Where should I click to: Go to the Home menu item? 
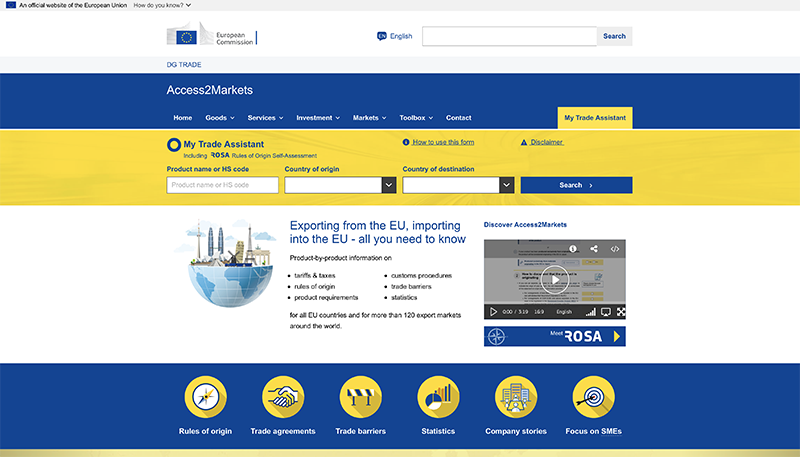tap(183, 118)
